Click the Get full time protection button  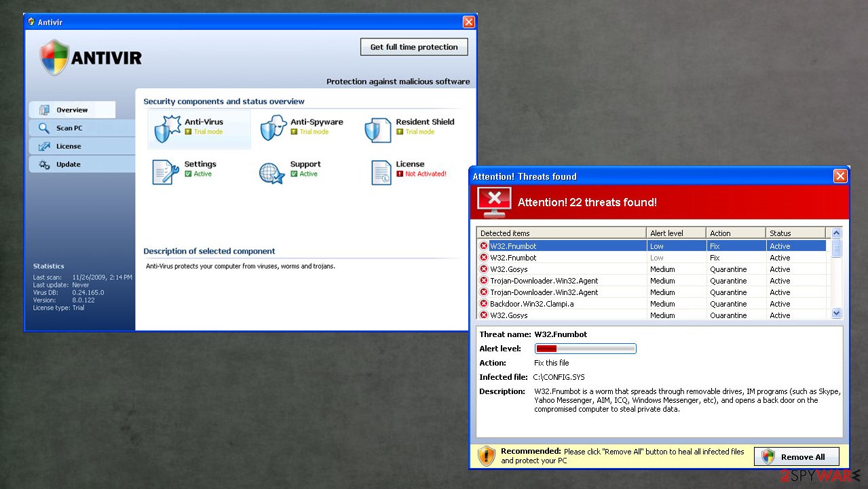(x=414, y=47)
